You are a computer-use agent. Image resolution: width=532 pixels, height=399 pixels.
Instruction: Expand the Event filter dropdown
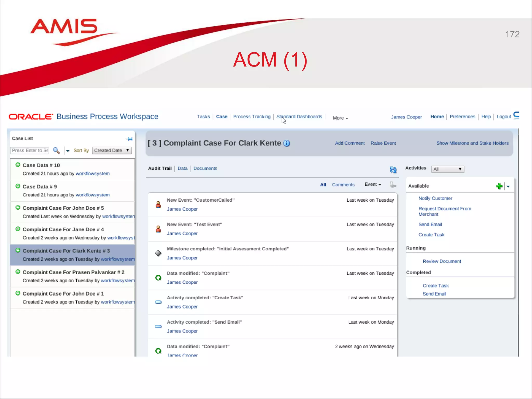click(373, 184)
